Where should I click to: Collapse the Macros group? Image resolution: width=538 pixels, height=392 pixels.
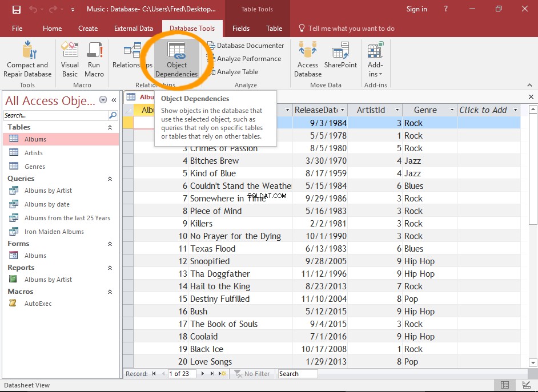point(110,292)
